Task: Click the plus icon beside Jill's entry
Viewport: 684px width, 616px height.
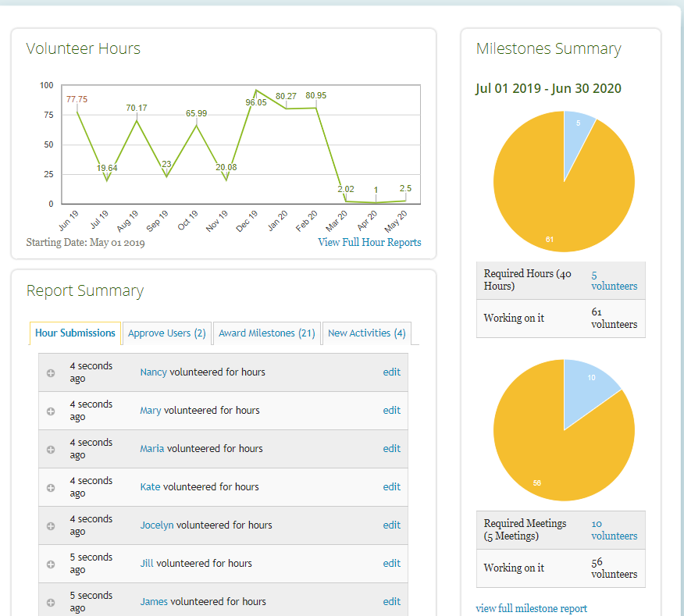Action: click(x=51, y=564)
